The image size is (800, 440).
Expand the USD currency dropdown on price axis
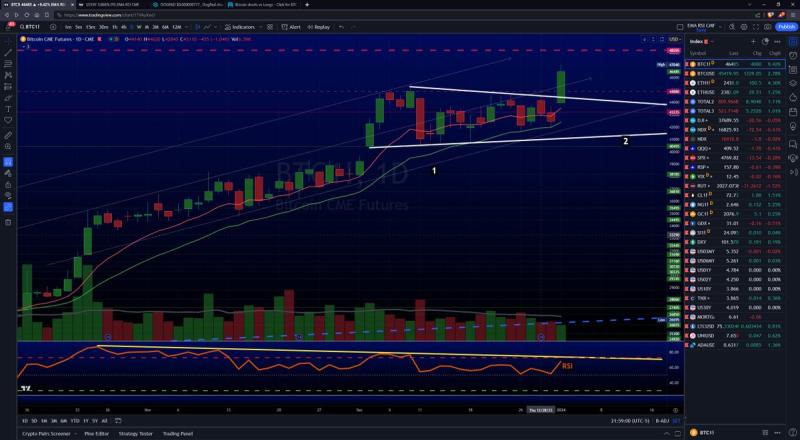(x=674, y=39)
